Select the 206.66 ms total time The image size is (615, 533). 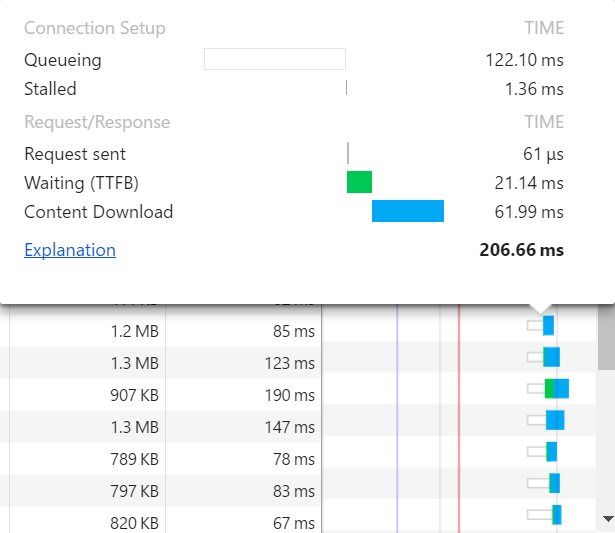point(521,250)
